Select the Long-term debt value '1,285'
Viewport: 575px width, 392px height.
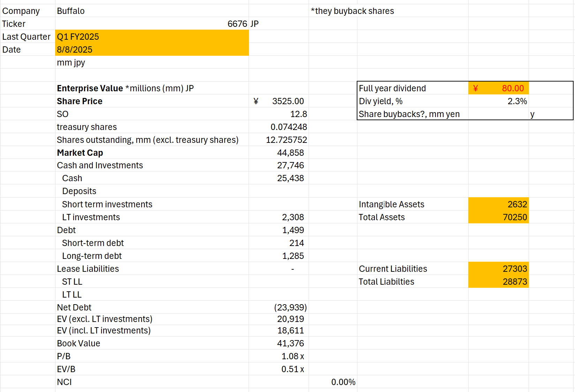pos(279,256)
